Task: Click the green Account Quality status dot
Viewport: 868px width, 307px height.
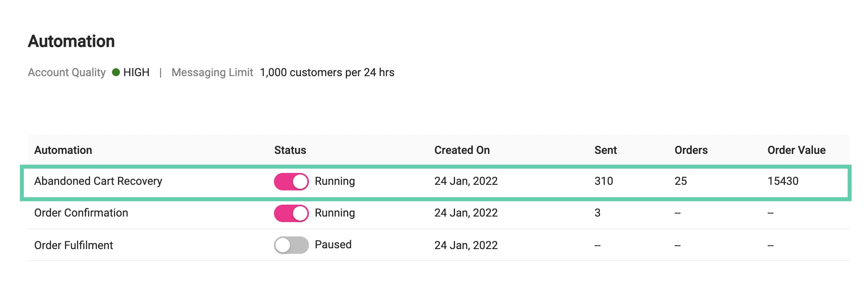Action: (x=116, y=72)
